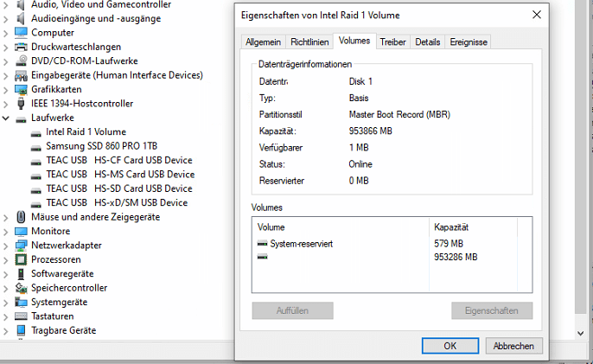
Task: Expand the Speichercontroller tree node
Action: pos(6,289)
